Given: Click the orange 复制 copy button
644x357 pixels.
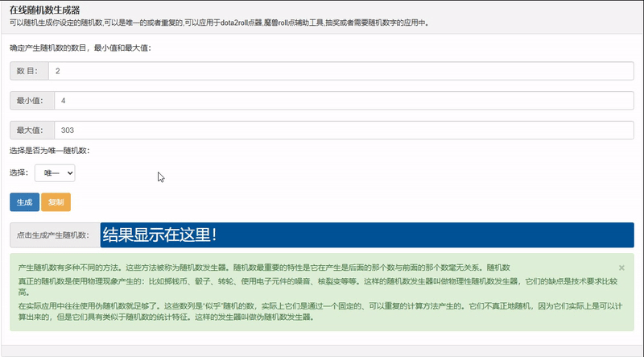Looking at the screenshot, I should point(56,202).
